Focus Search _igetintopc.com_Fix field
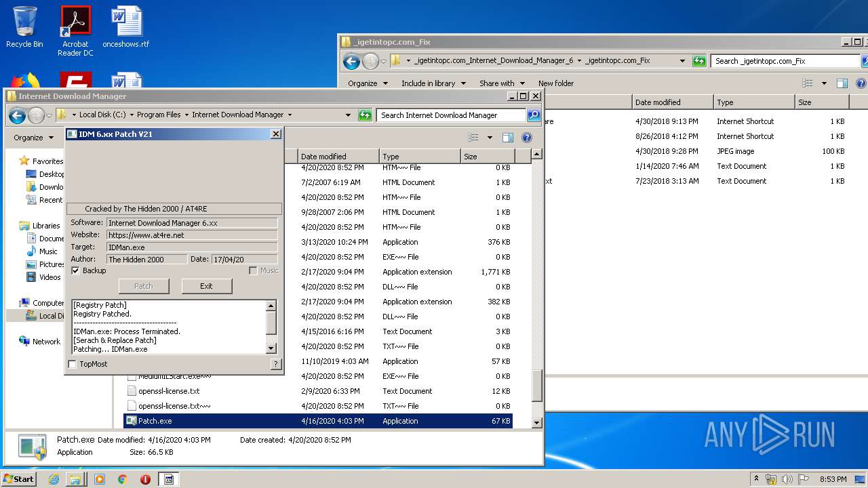Image resolution: width=868 pixels, height=488 pixels. [x=785, y=61]
